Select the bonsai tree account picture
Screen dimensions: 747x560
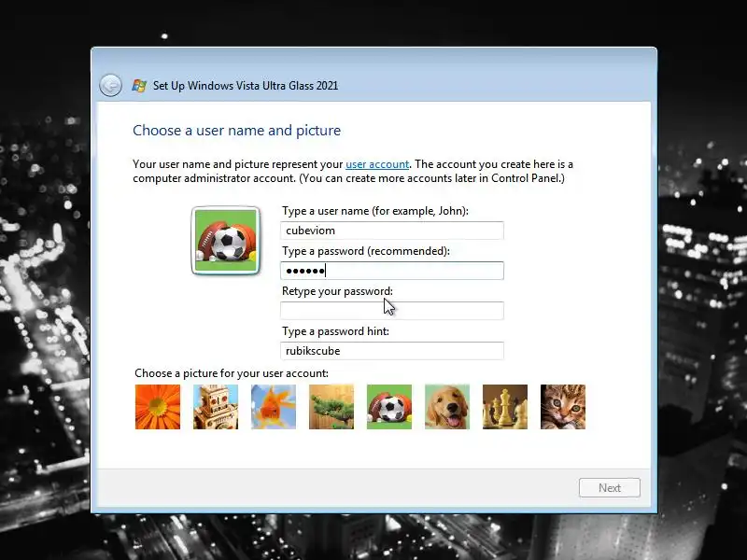pyautogui.click(x=331, y=407)
